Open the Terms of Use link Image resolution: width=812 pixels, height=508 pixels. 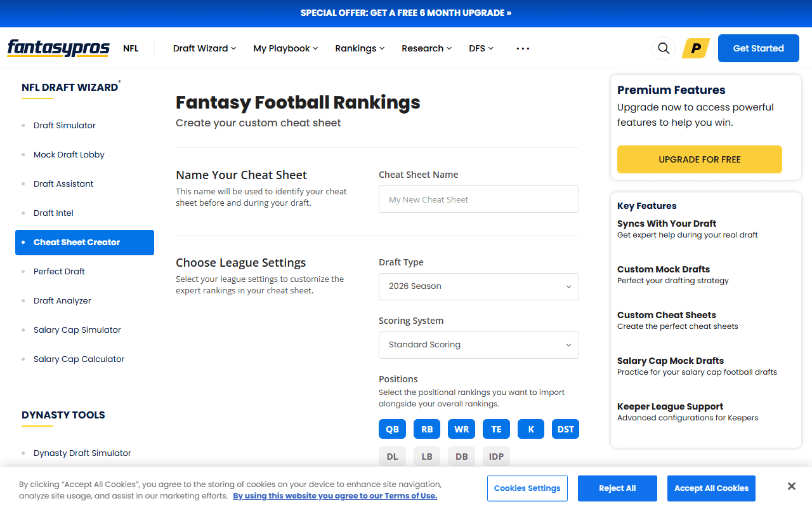coord(335,496)
